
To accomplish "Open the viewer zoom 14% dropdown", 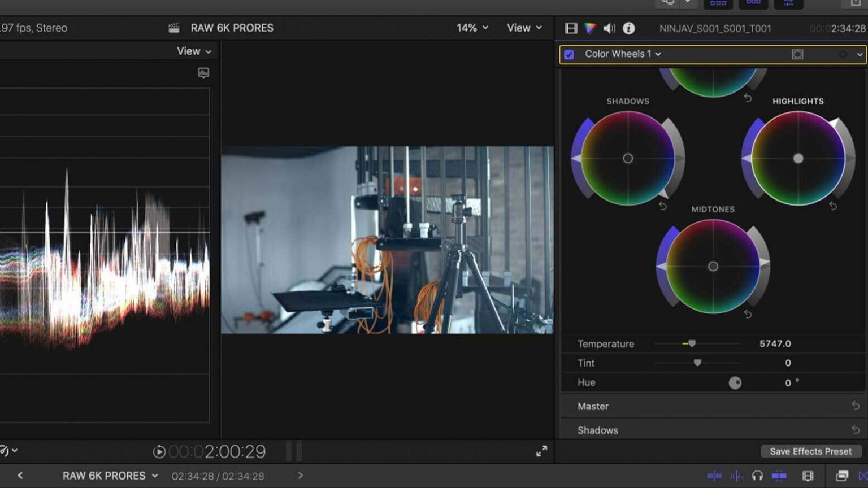I will tap(472, 27).
